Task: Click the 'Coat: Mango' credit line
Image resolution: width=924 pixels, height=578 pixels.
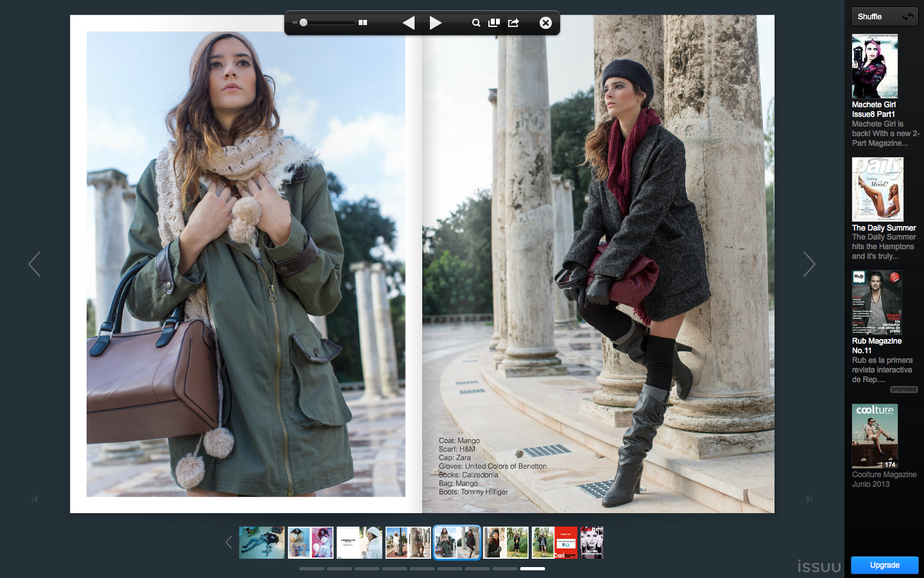Action: (459, 441)
